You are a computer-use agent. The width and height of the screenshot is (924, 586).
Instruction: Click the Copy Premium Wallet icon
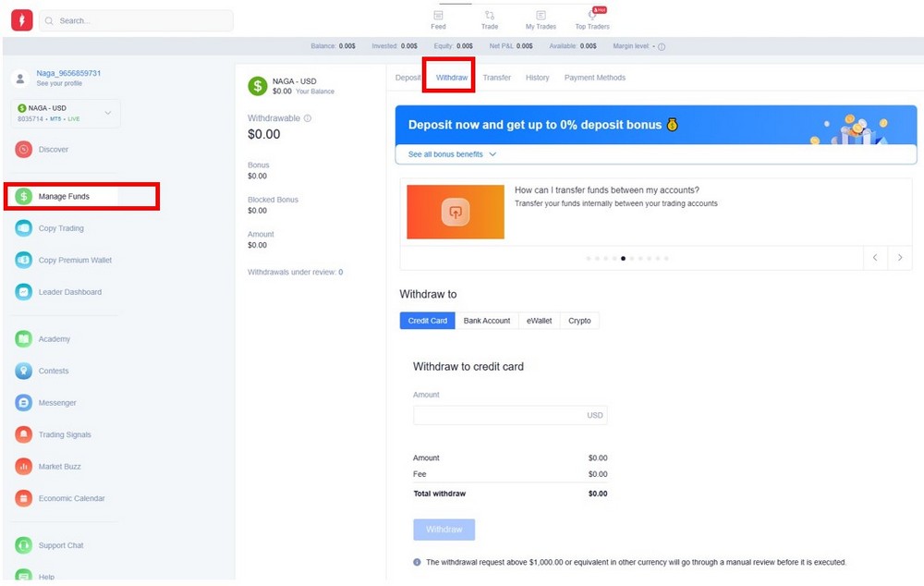pos(24,260)
